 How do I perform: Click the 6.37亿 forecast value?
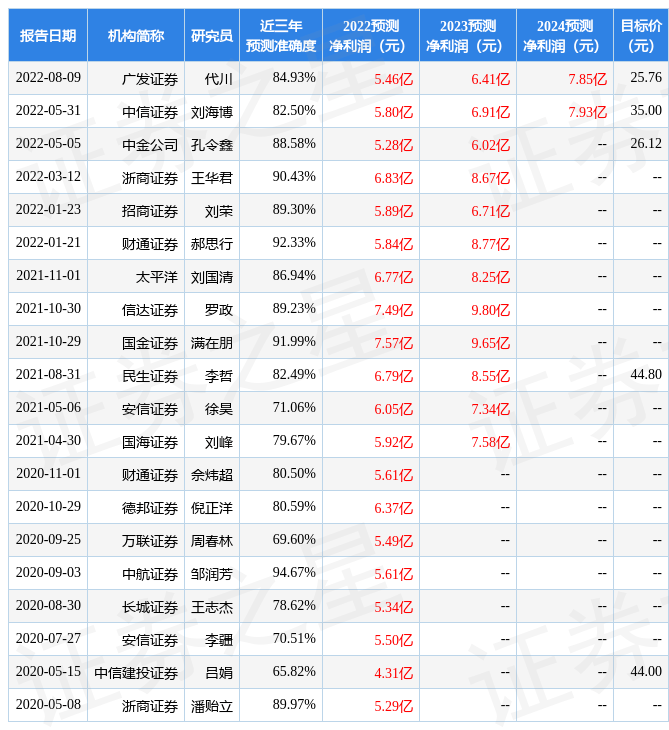pos(394,508)
